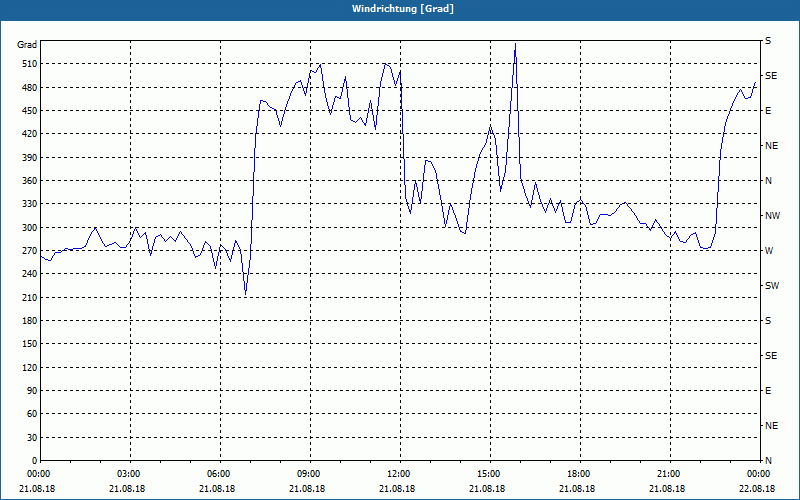The image size is (800, 500).
Task: Click the 'S' compass label level with 180
Action: 768,321
